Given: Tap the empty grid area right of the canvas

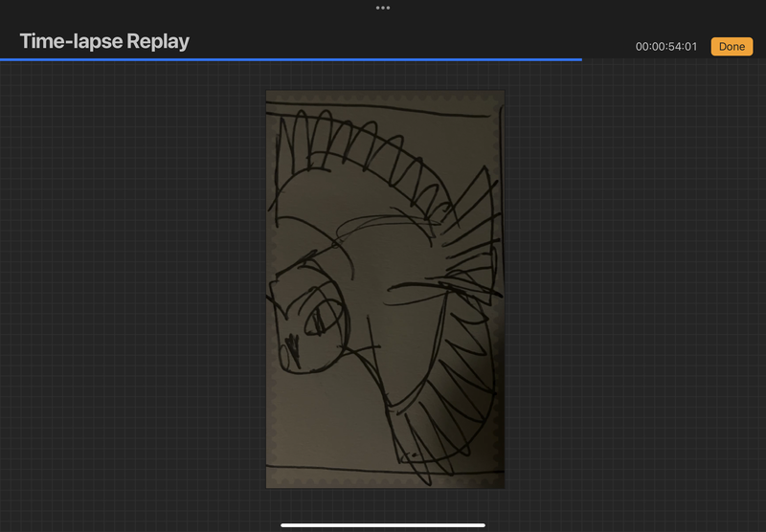Looking at the screenshot, I should tap(632, 287).
